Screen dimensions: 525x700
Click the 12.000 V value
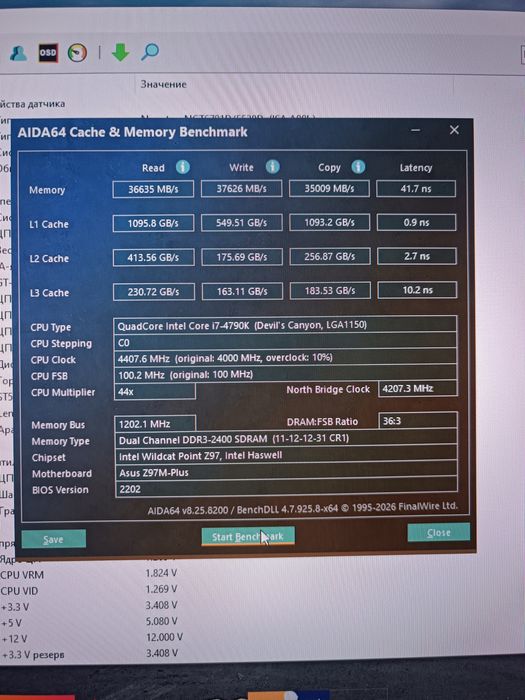coord(164,637)
